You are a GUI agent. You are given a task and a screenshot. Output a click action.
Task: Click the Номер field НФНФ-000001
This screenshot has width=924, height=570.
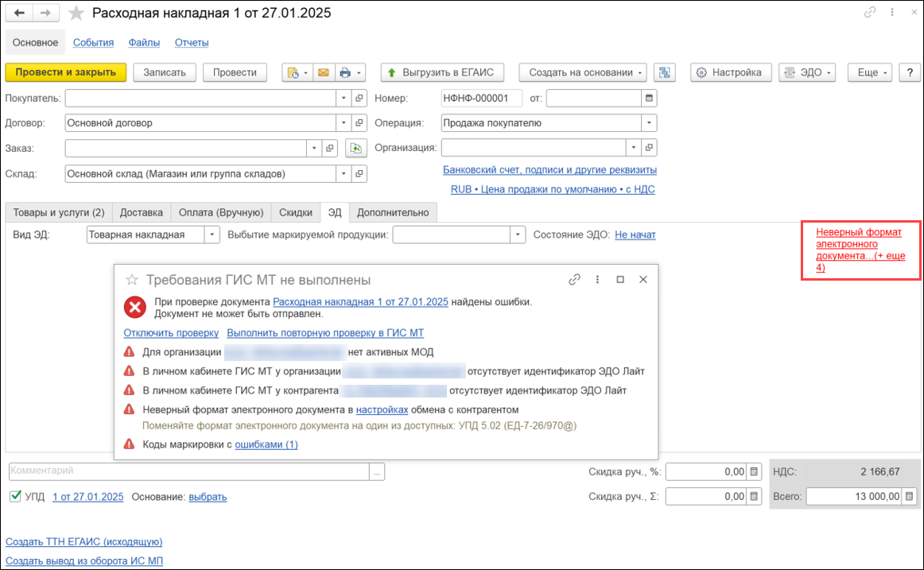tap(481, 99)
